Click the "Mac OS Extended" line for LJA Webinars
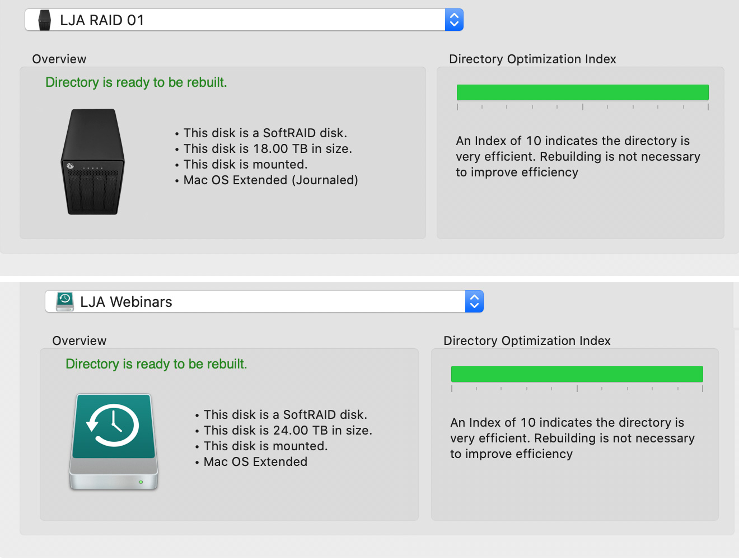The height and width of the screenshot is (560, 739). [255, 462]
